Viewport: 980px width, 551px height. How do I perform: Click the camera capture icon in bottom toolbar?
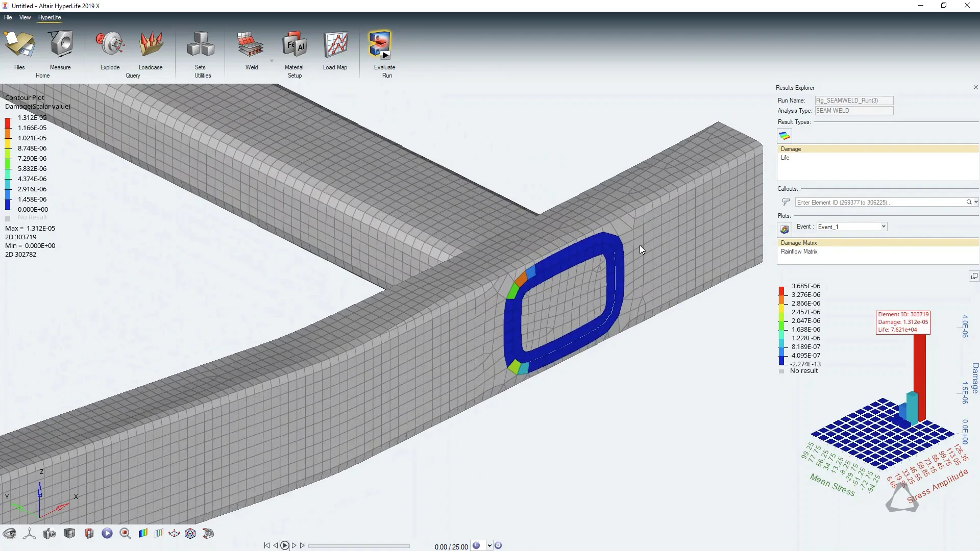50,534
